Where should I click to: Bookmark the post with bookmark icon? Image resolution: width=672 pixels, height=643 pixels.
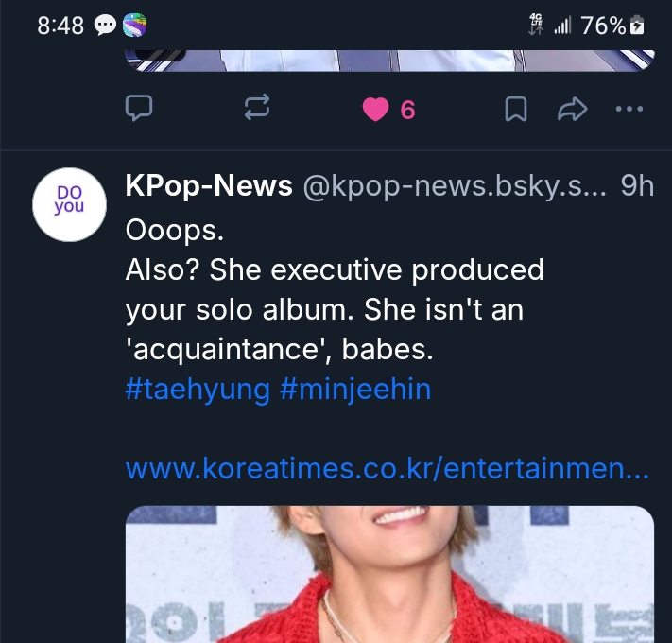pos(515,110)
